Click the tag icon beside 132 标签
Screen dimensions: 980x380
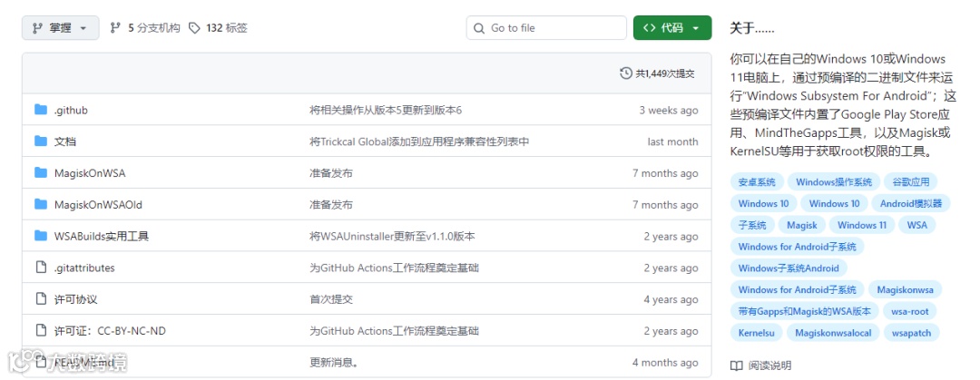194,28
